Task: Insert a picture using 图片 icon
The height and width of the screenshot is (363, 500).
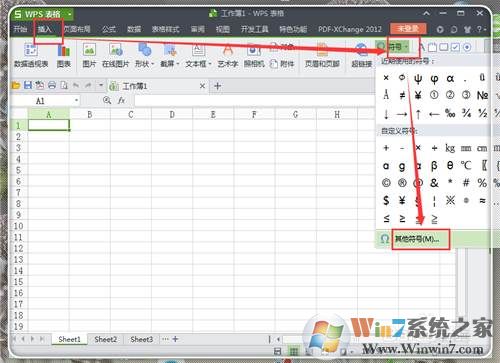Action: pos(89,56)
